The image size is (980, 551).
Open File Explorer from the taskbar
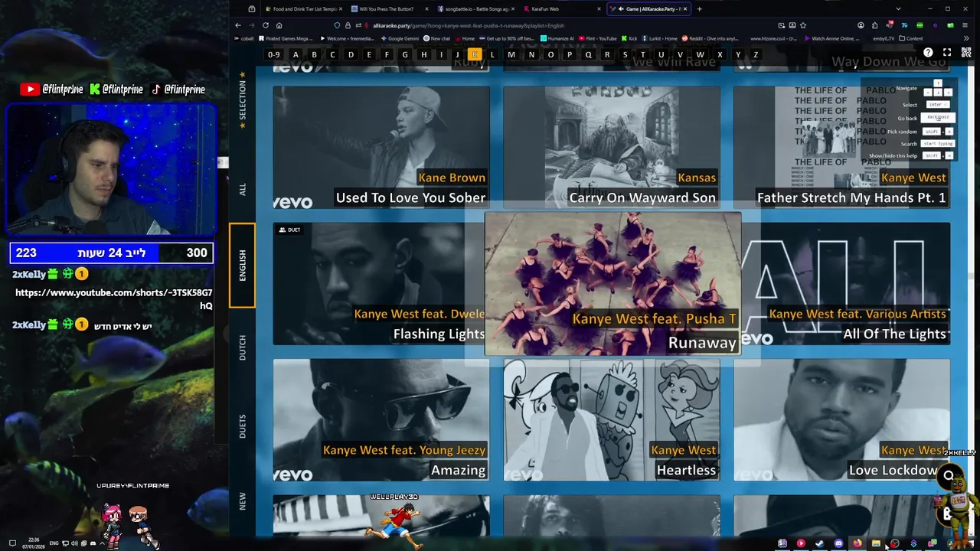click(876, 543)
